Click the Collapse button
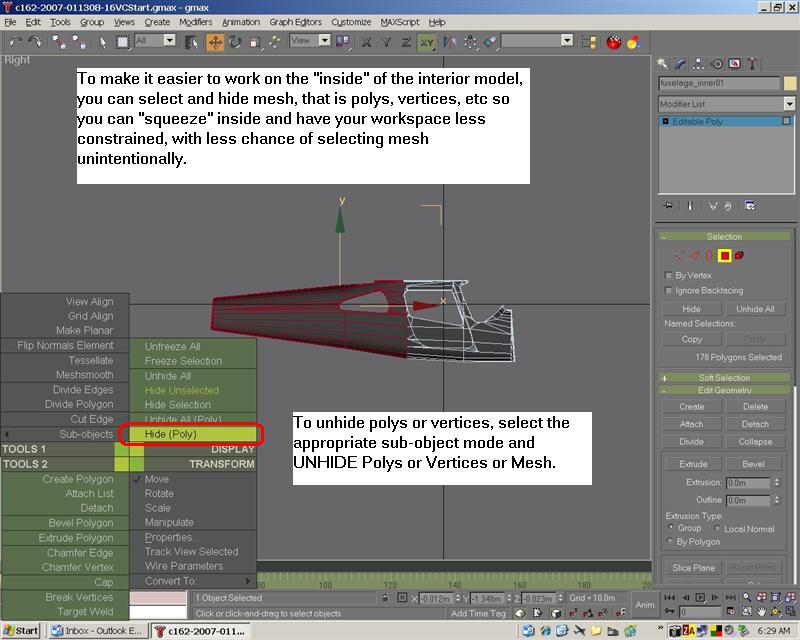Viewport: 800px width, 640px height. coord(755,441)
